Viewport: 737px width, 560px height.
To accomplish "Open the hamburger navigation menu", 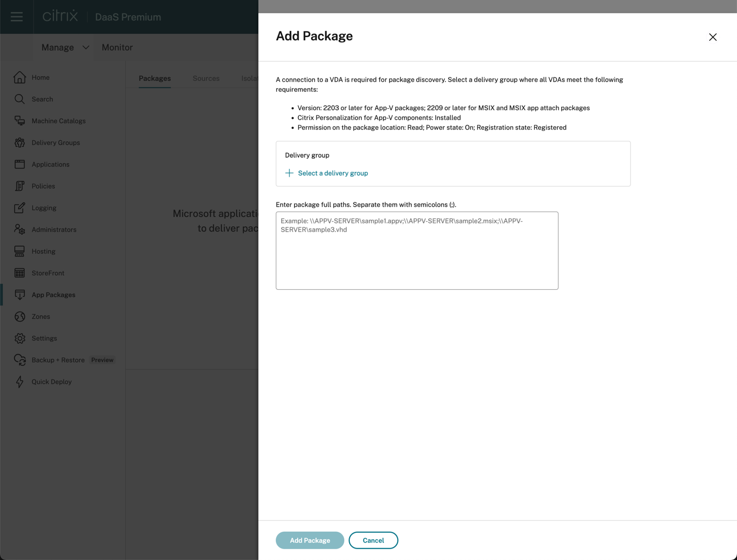I will tap(17, 17).
